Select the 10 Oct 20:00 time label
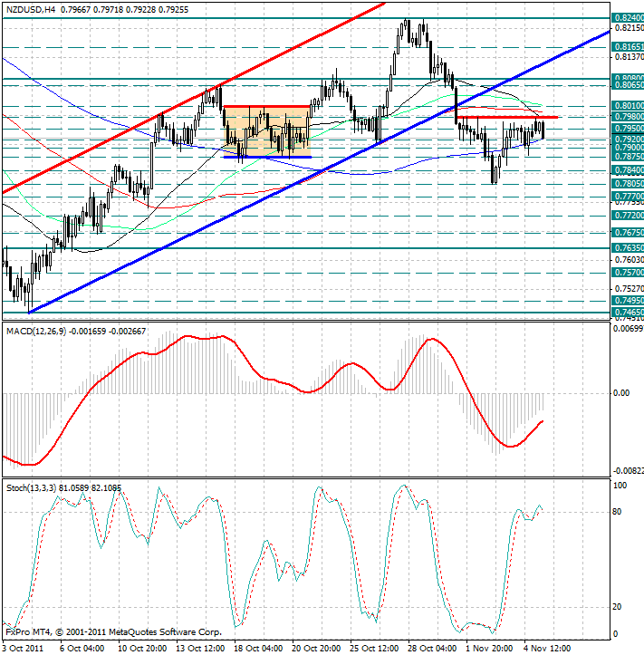The image size is (644, 655). pos(142,649)
